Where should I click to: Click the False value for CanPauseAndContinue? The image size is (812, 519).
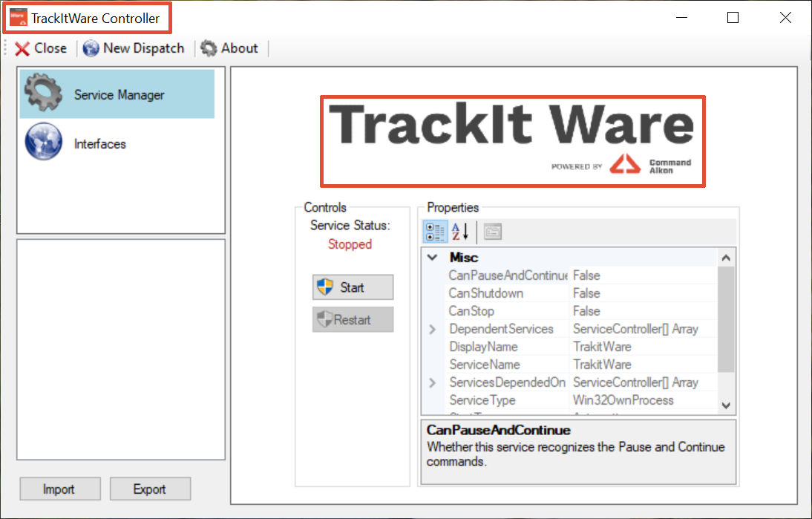586,275
